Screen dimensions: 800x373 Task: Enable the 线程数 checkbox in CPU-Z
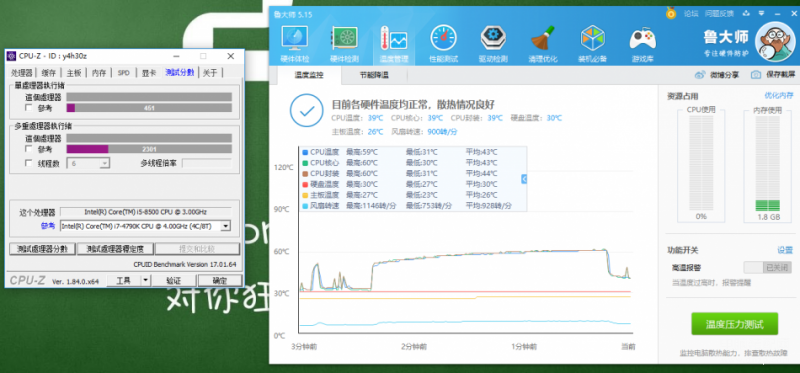(29, 163)
